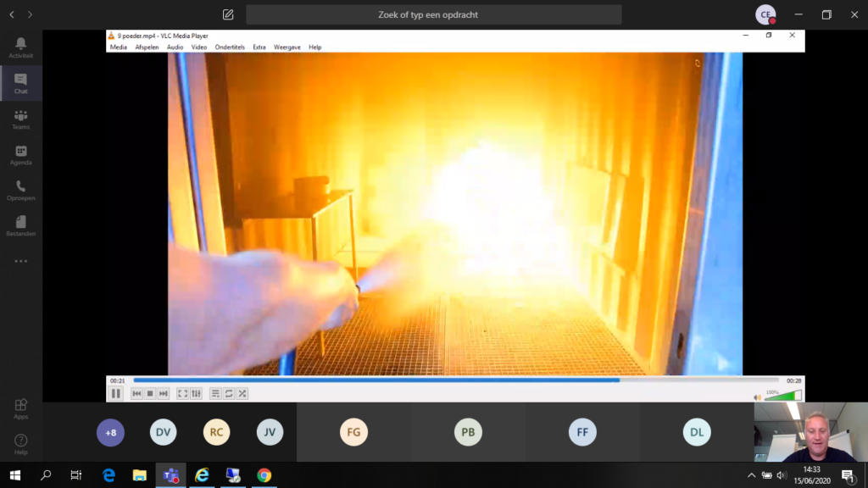Click the Help button in Teams sidebar
The width and height of the screenshot is (868, 488).
pyautogui.click(x=20, y=444)
